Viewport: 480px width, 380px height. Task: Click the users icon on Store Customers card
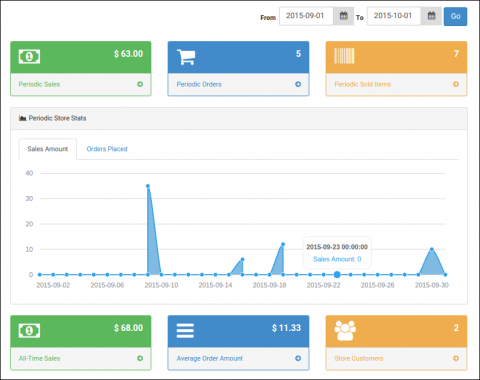coord(345,331)
